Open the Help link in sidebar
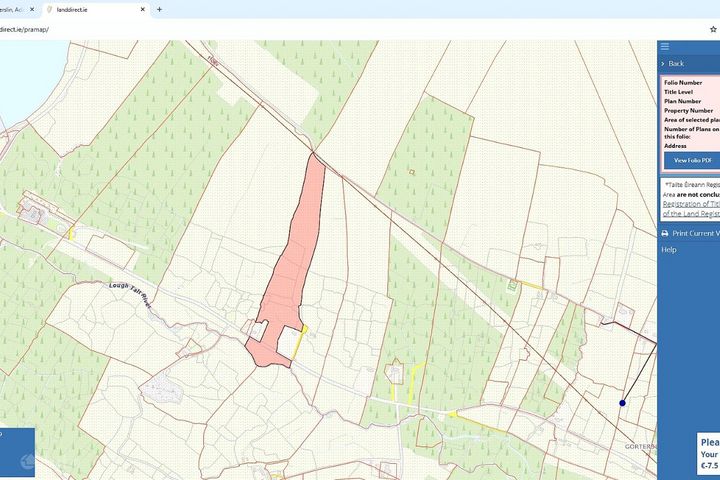Screen dimensions: 720x480 (669, 250)
